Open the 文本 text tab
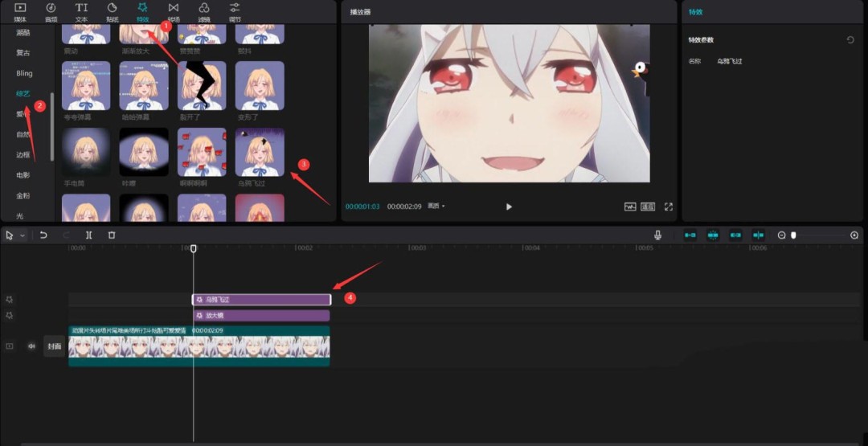Image resolution: width=868 pixels, height=446 pixels. [x=81, y=12]
